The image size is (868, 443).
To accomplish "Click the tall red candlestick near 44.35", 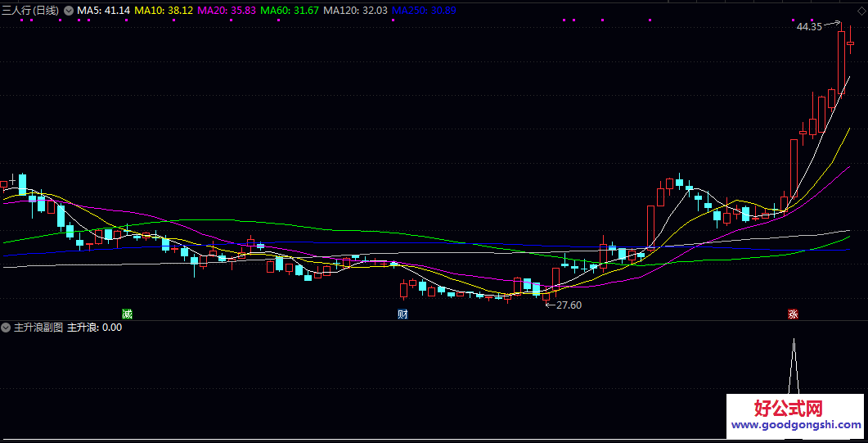I will point(841,62).
